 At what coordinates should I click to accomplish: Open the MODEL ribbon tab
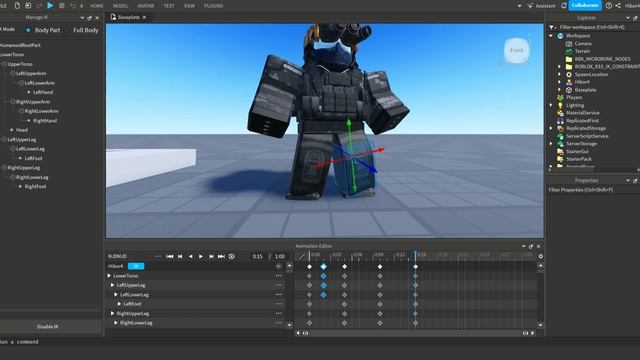(x=120, y=6)
